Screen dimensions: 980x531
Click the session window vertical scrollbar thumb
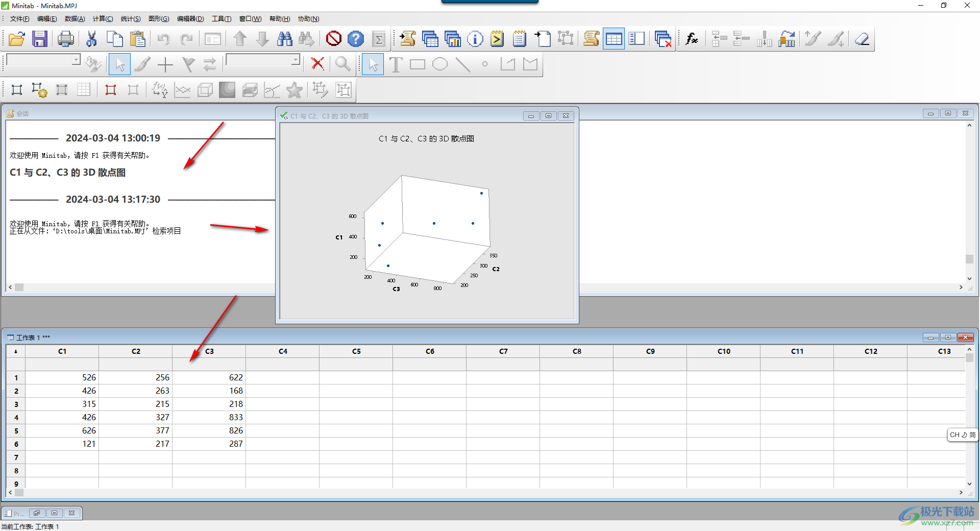(x=969, y=259)
